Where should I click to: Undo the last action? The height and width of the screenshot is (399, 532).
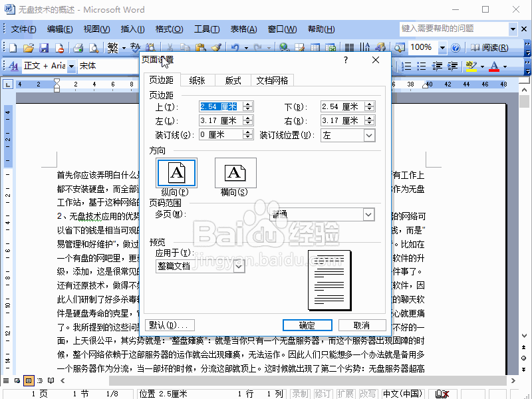(235, 48)
